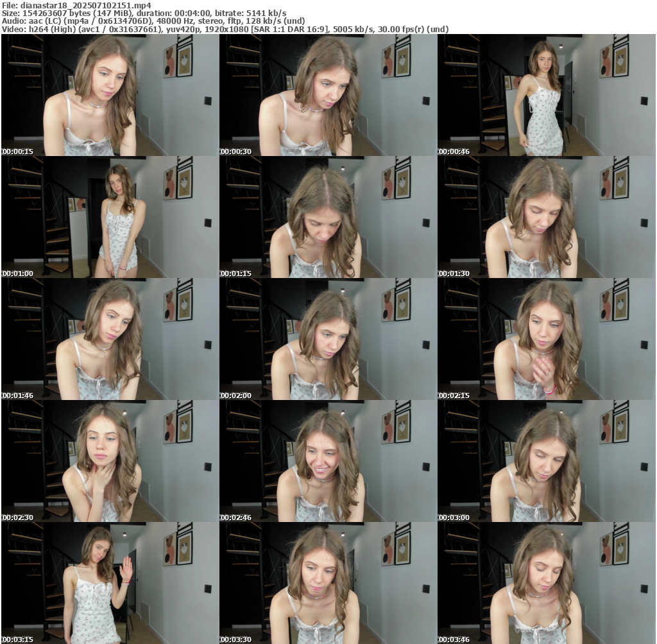
Task: Select the thumbnail stamped 00:01:30
Action: pyautogui.click(x=547, y=217)
